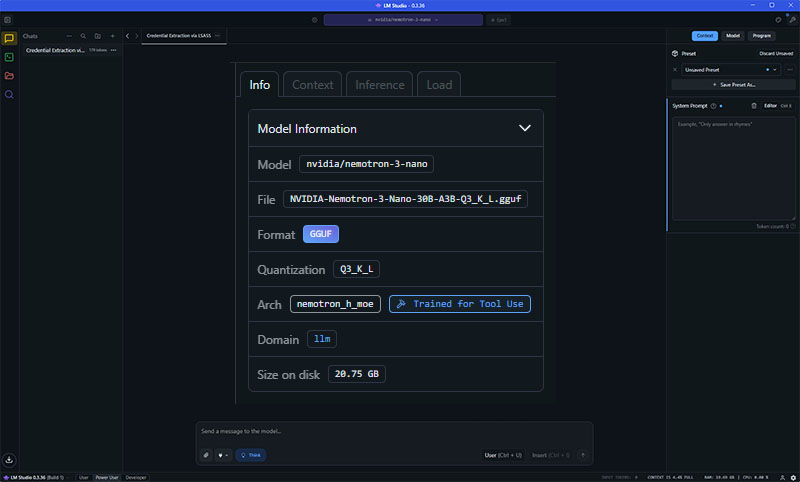Click RAM usage readout in status bar
Image resolution: width=800 pixels, height=482 pixels.
[719, 477]
